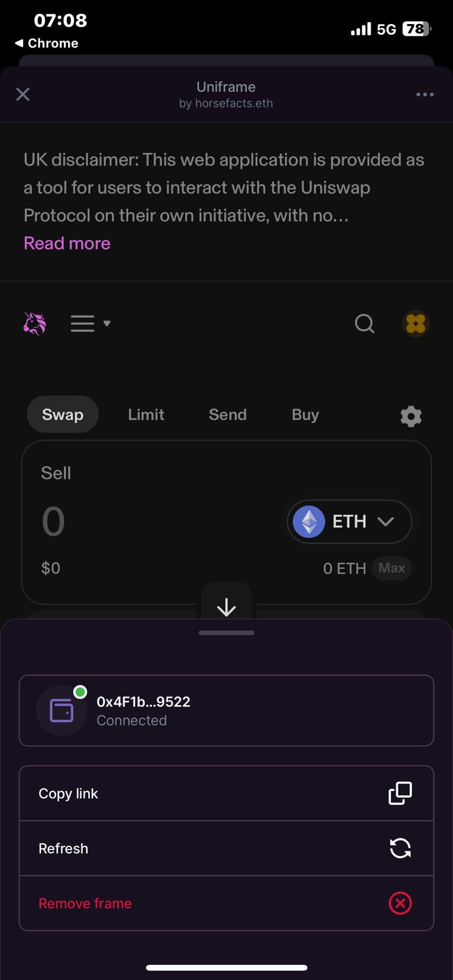Expand disclaimer with Read more
453x980 pixels.
pyautogui.click(x=67, y=244)
